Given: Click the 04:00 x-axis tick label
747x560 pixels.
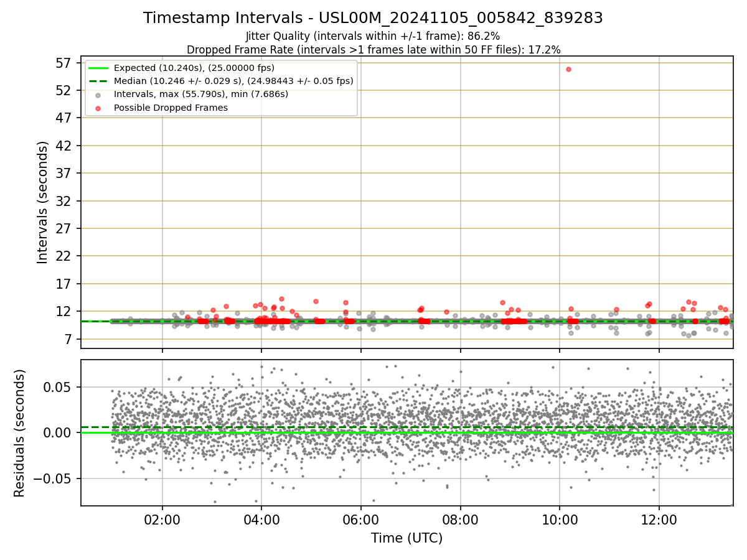Looking at the screenshot, I should pos(261,519).
